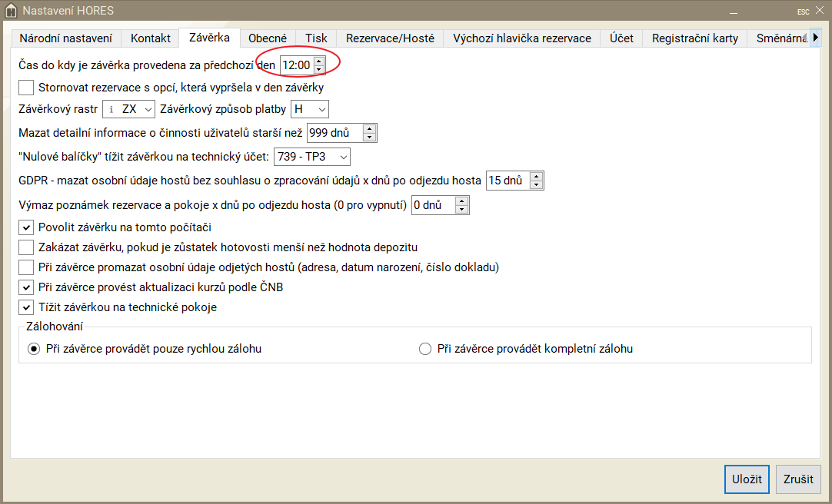Open the Rezervace/Hosté tab
Image resolution: width=832 pixels, height=504 pixels.
click(390, 38)
